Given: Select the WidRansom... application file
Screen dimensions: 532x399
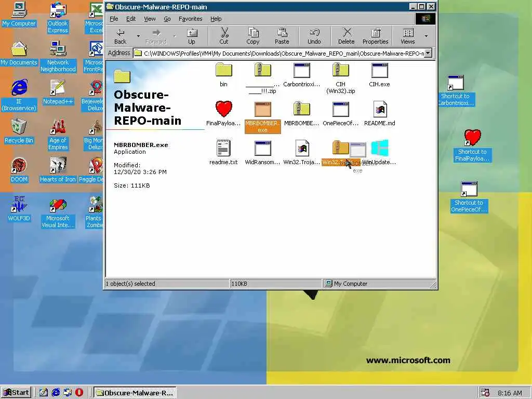Looking at the screenshot, I should (262, 153).
